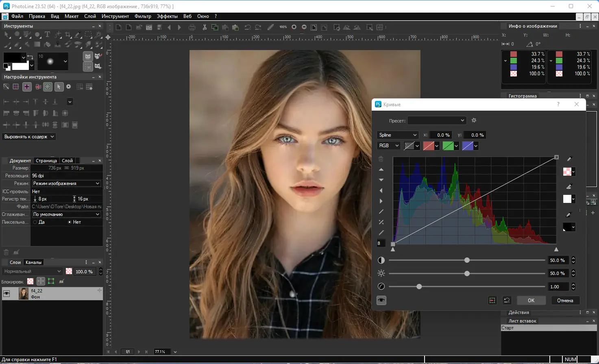Open preset settings gear in Кривые dialog
Viewport: 599px width, 364px height.
pos(474,120)
